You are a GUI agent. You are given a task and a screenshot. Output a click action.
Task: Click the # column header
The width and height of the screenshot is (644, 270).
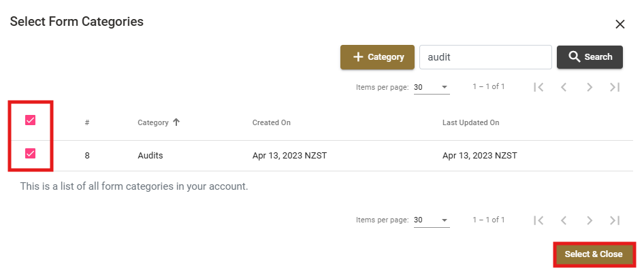tap(87, 122)
